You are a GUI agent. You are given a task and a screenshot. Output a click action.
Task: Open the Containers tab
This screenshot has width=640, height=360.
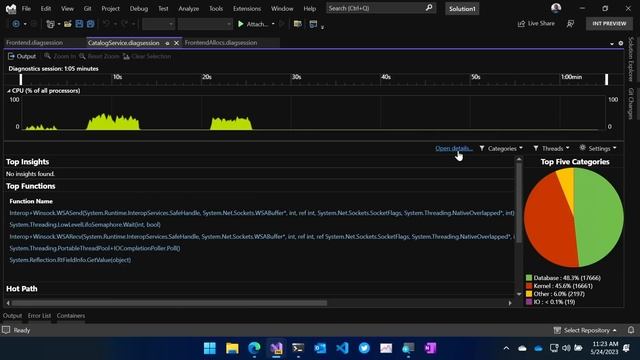tap(71, 316)
